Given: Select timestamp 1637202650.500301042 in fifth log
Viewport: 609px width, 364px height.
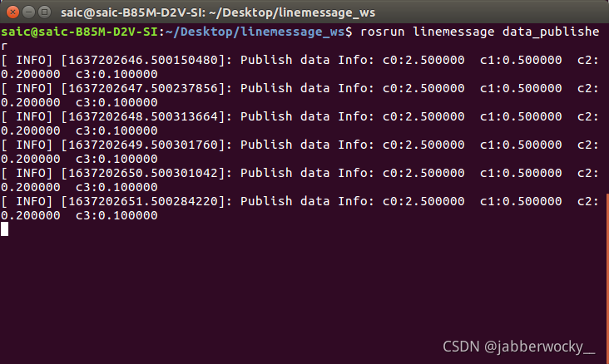Looking at the screenshot, I should pyautogui.click(x=143, y=173).
